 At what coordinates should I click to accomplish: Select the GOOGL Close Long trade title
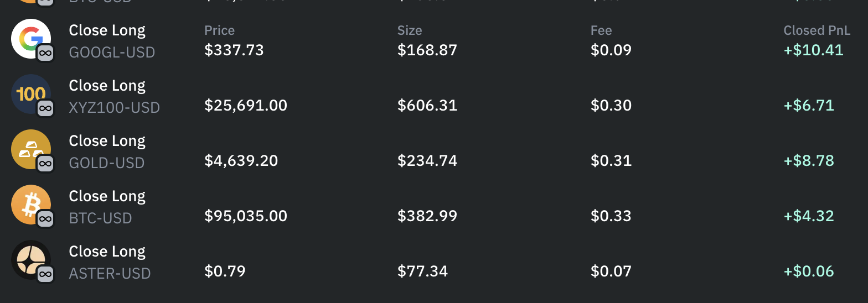(107, 30)
